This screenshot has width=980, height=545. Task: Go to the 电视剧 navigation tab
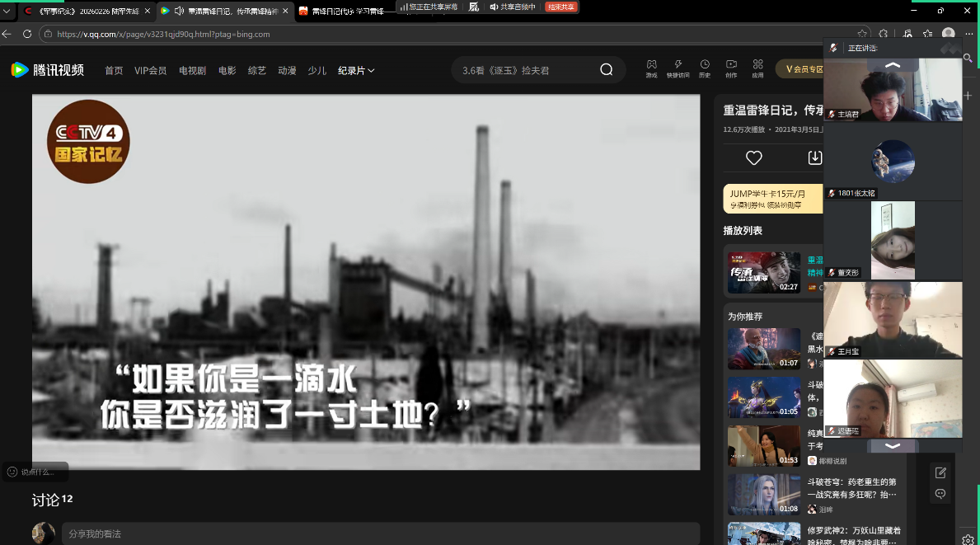tap(192, 71)
